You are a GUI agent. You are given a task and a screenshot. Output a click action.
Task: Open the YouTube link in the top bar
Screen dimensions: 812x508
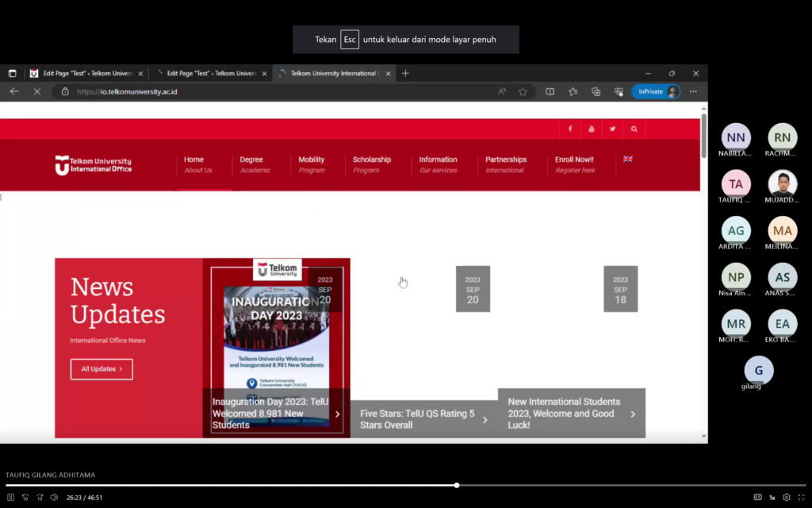(592, 129)
